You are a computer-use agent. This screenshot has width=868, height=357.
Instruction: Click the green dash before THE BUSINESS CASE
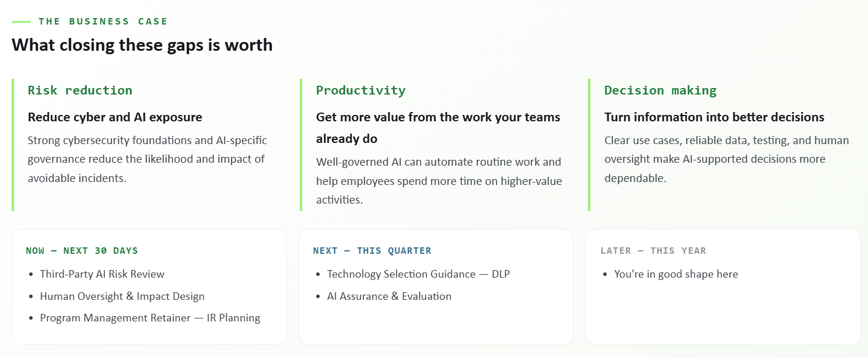(21, 22)
